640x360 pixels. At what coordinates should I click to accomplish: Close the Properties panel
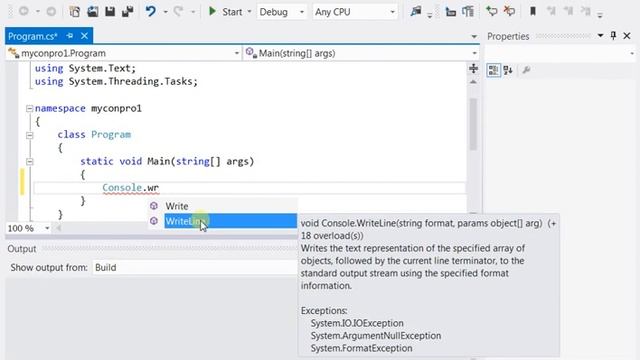pyautogui.click(x=627, y=36)
